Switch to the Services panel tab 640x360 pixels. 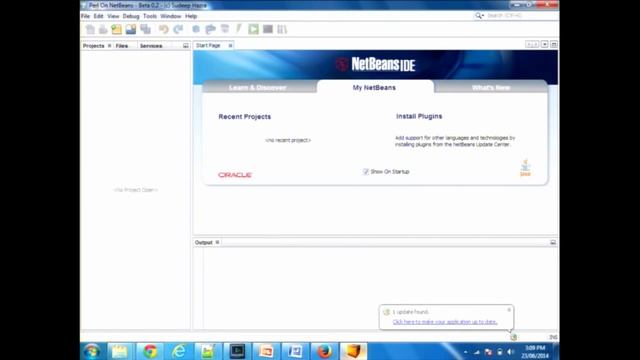point(151,46)
